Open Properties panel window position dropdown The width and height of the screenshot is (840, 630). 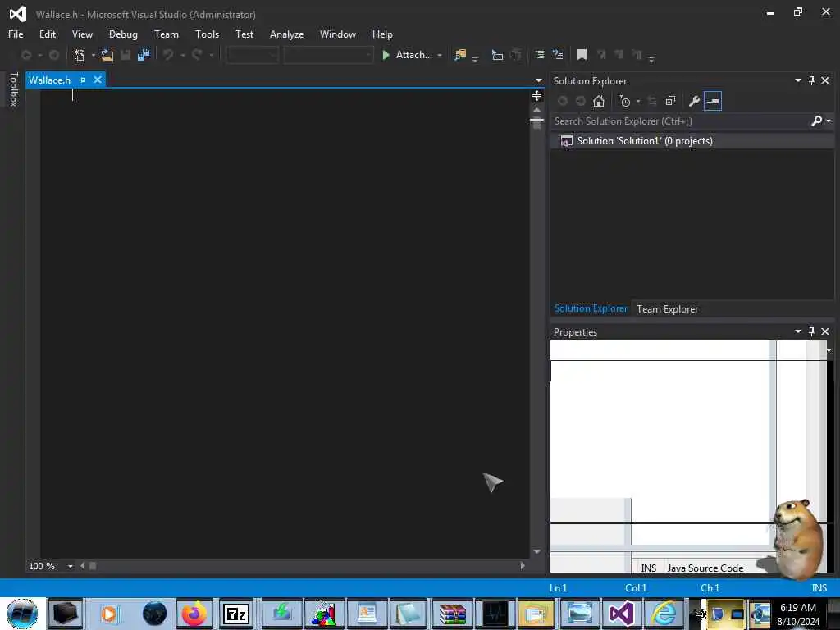coord(797,331)
